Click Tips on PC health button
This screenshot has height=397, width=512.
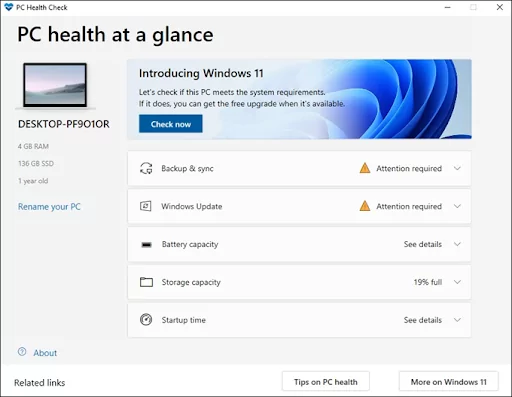click(x=326, y=381)
